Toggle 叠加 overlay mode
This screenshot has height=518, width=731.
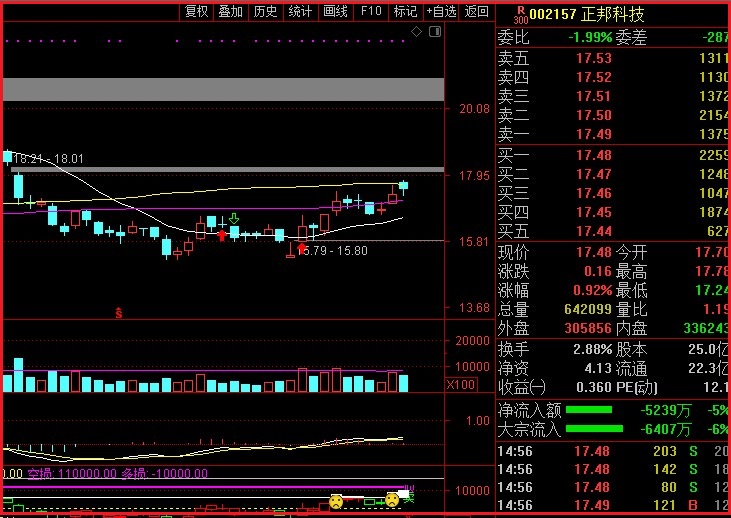coord(231,11)
